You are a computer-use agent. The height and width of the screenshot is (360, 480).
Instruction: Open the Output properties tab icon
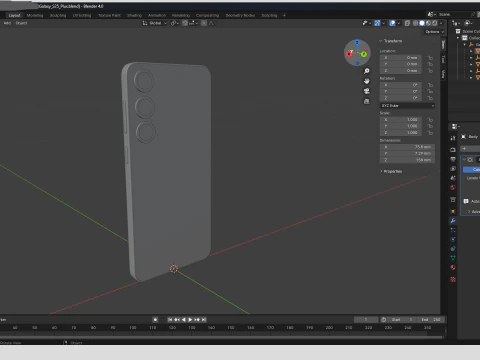[453, 159]
